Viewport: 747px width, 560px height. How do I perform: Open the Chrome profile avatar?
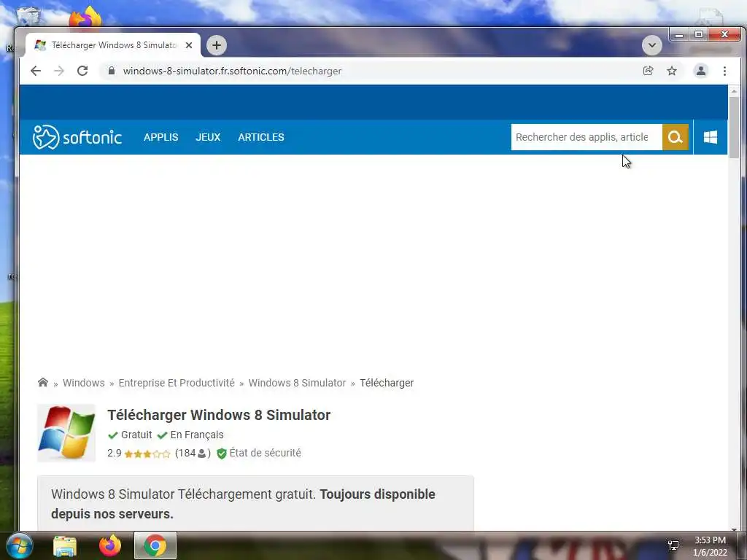coord(701,71)
